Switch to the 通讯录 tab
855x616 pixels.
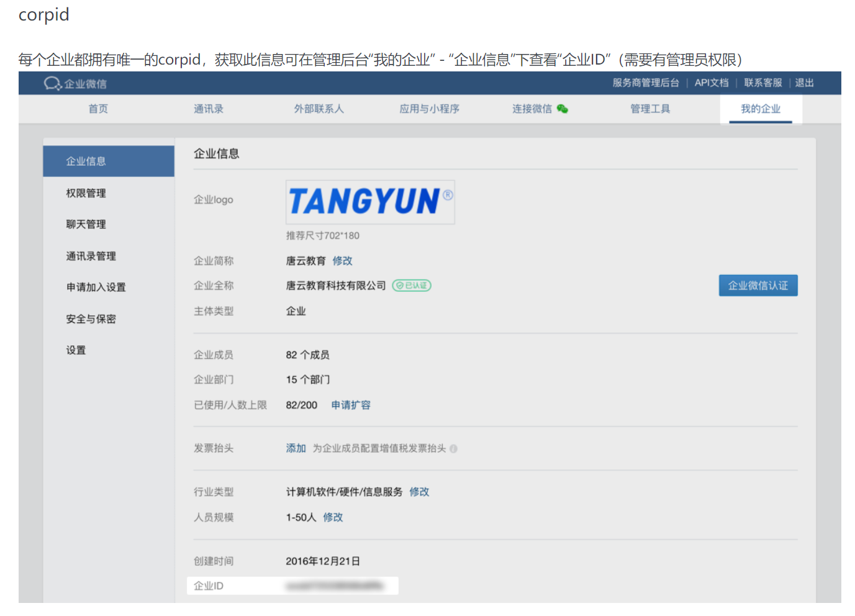tap(209, 109)
